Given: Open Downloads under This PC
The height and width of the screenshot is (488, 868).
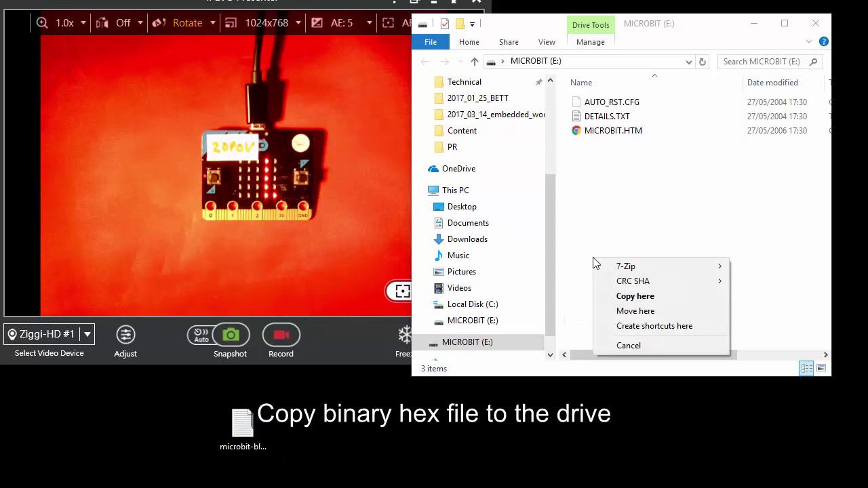Looking at the screenshot, I should [467, 239].
